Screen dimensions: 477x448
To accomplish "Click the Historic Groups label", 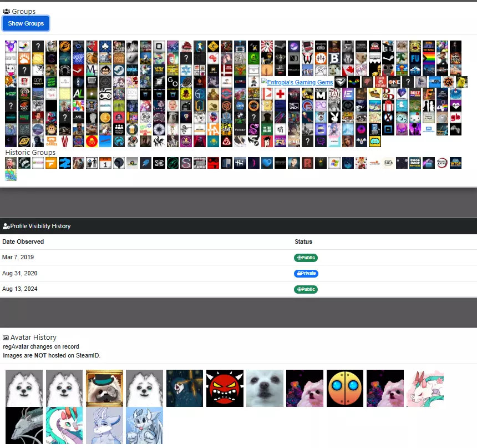I will [x=31, y=152].
